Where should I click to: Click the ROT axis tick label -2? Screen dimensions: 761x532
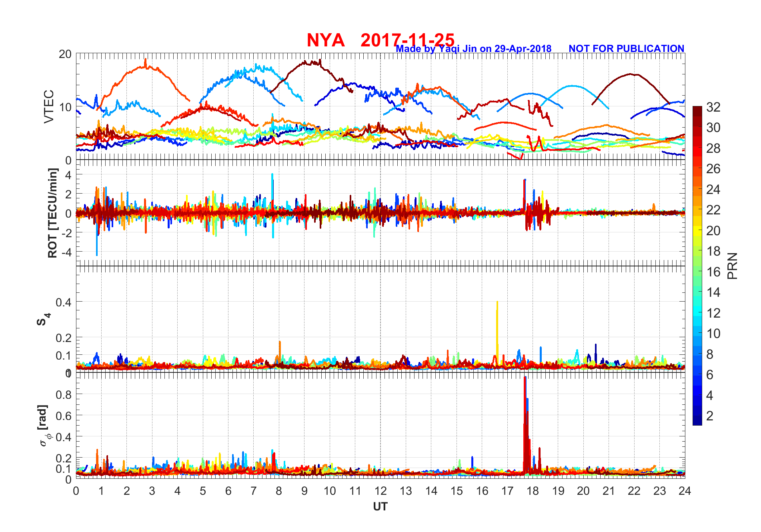(66, 233)
